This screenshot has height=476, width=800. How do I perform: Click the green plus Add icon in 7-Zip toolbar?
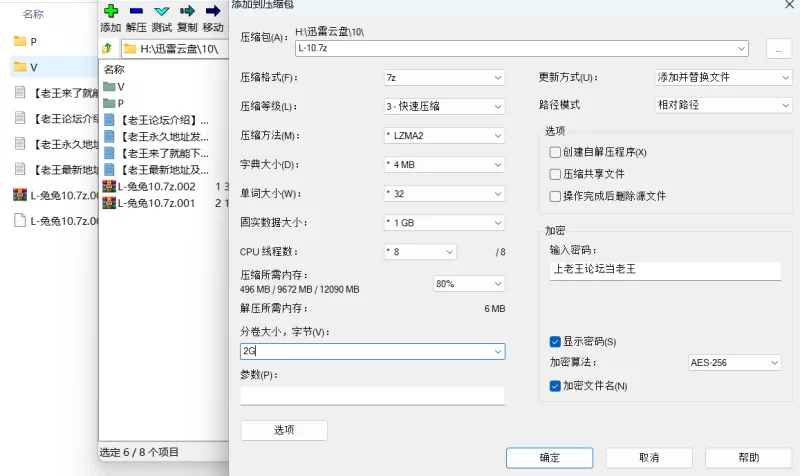pos(111,11)
